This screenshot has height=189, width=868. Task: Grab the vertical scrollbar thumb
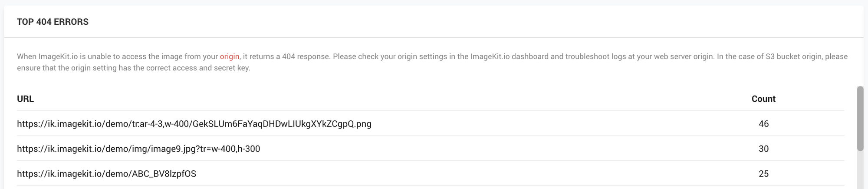(x=860, y=119)
